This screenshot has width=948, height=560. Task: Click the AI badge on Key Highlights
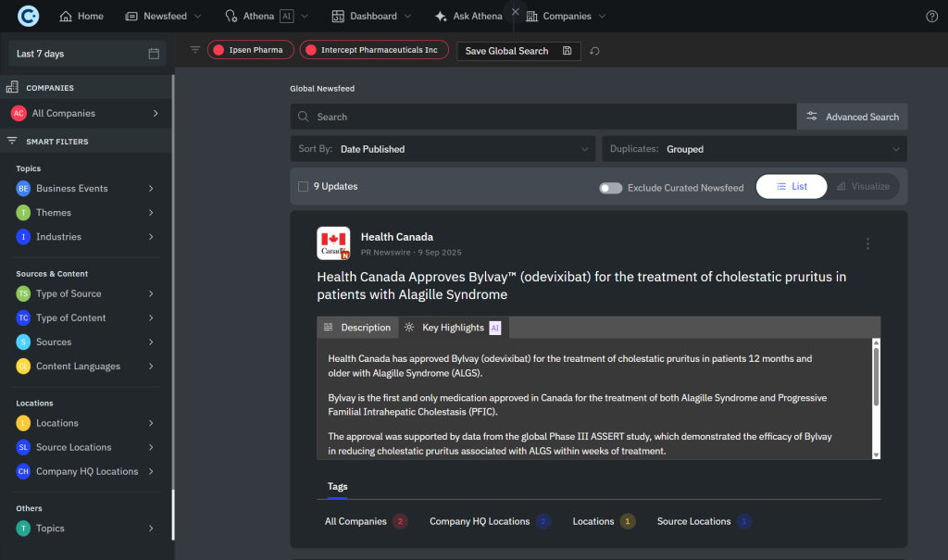tap(494, 328)
